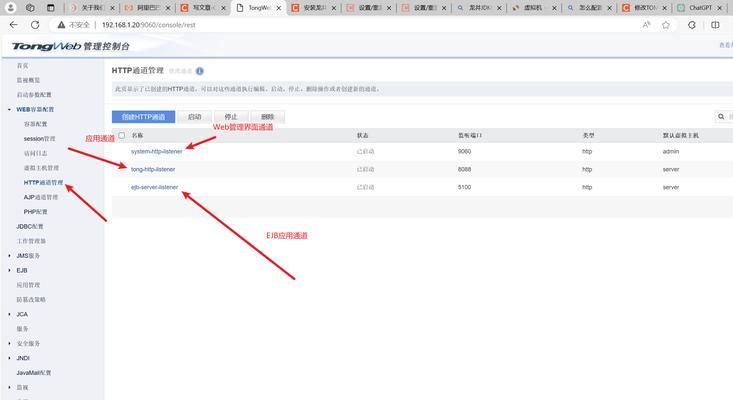Click the 删除 button
Image resolution: width=733 pixels, height=400 pixels.
[267, 117]
